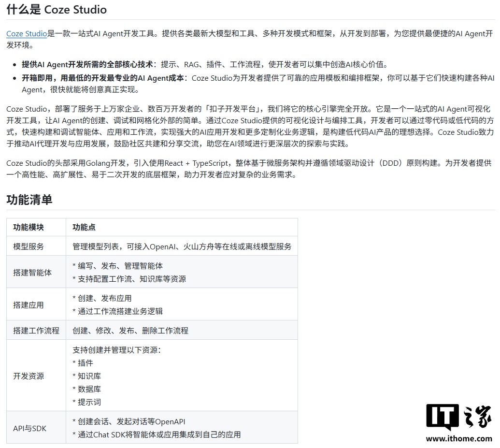The height and width of the screenshot is (448, 500).
Task: Select the 功能点 column header
Action: (84, 227)
